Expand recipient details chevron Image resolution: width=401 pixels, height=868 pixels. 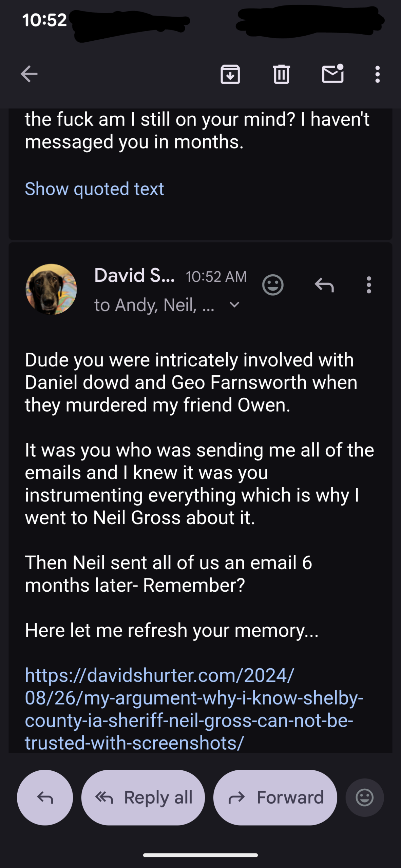pyautogui.click(x=234, y=305)
